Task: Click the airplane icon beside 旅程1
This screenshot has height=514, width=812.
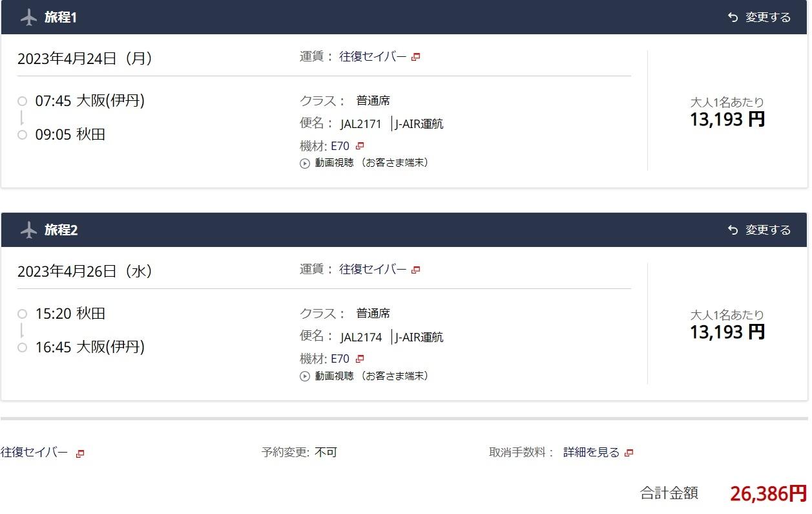Action: point(28,17)
